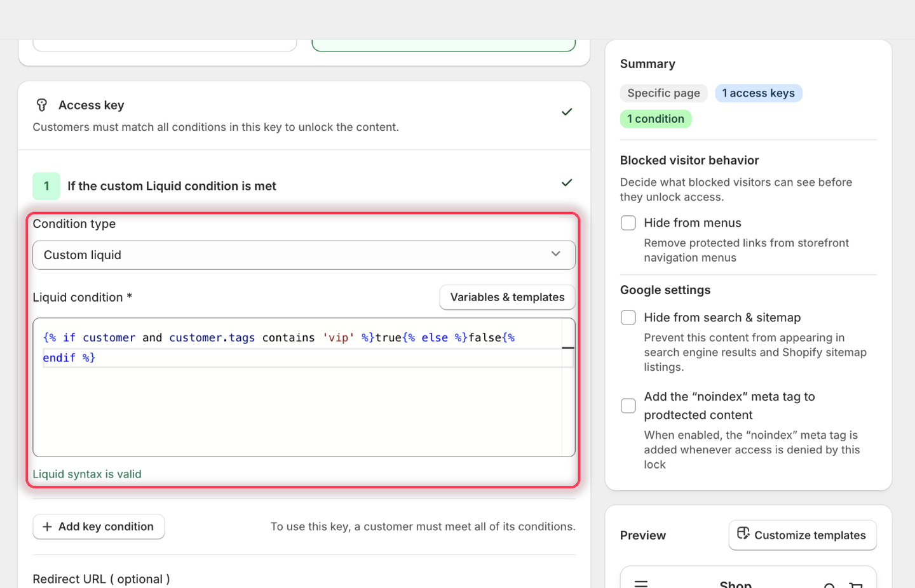
Task: Click 'Remove protected links from storefront' description
Action: point(747,250)
